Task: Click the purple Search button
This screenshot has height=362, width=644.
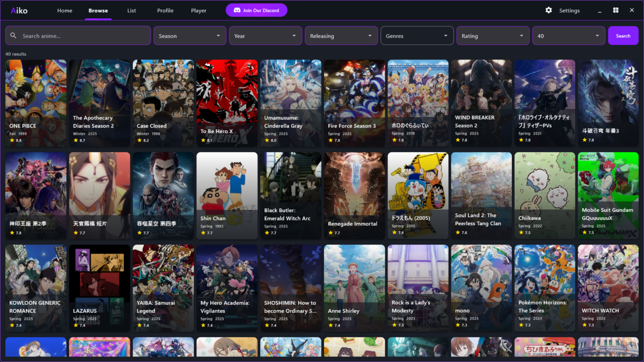Action: tap(623, 36)
